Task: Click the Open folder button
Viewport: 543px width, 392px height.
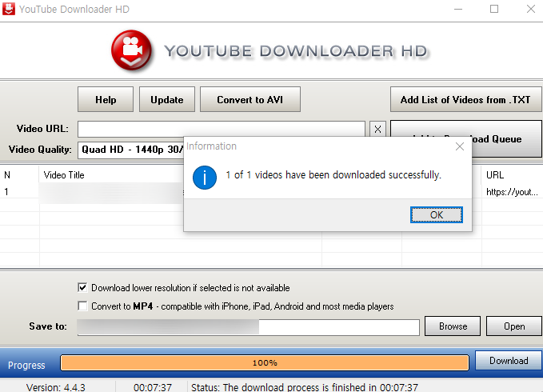Action: (x=514, y=326)
